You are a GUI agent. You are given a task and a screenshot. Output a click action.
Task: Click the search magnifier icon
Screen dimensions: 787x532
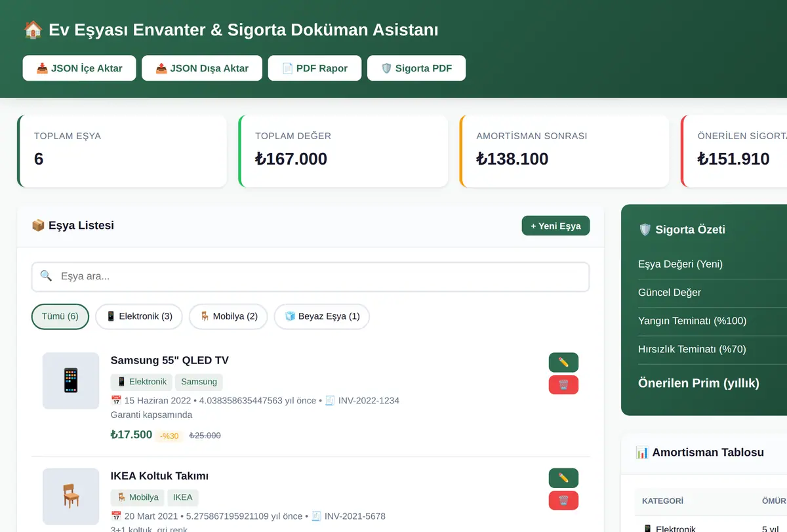46,276
